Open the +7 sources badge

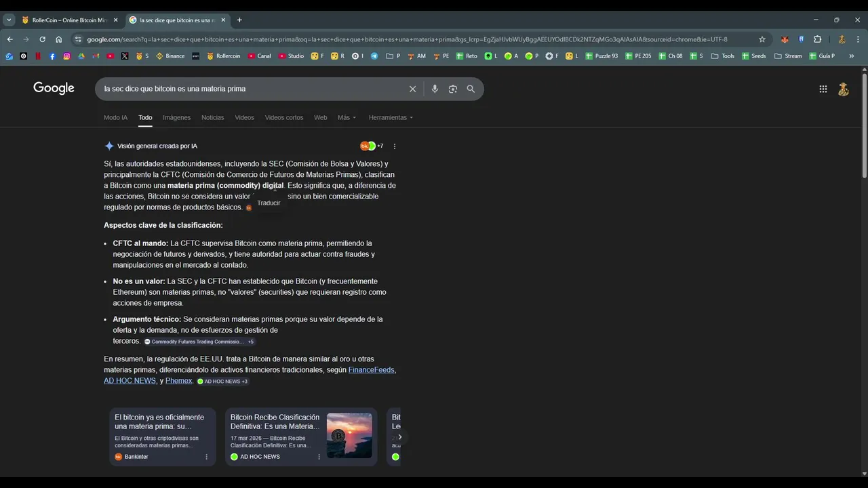click(x=372, y=146)
